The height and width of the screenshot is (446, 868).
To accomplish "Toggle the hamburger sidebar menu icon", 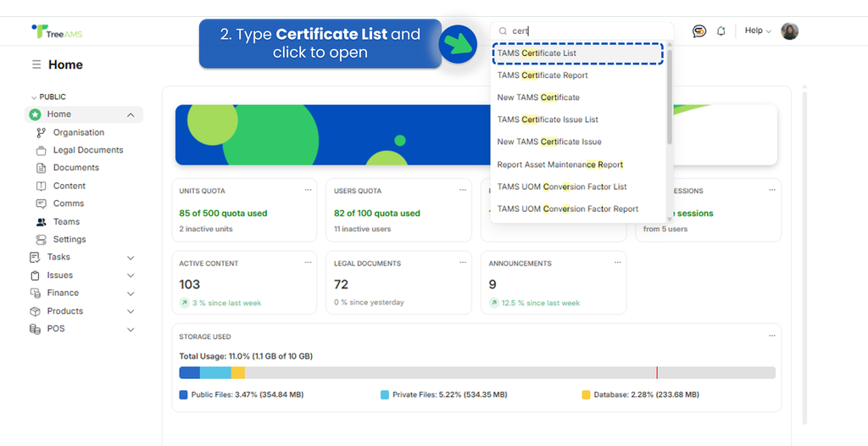I will 36,64.
